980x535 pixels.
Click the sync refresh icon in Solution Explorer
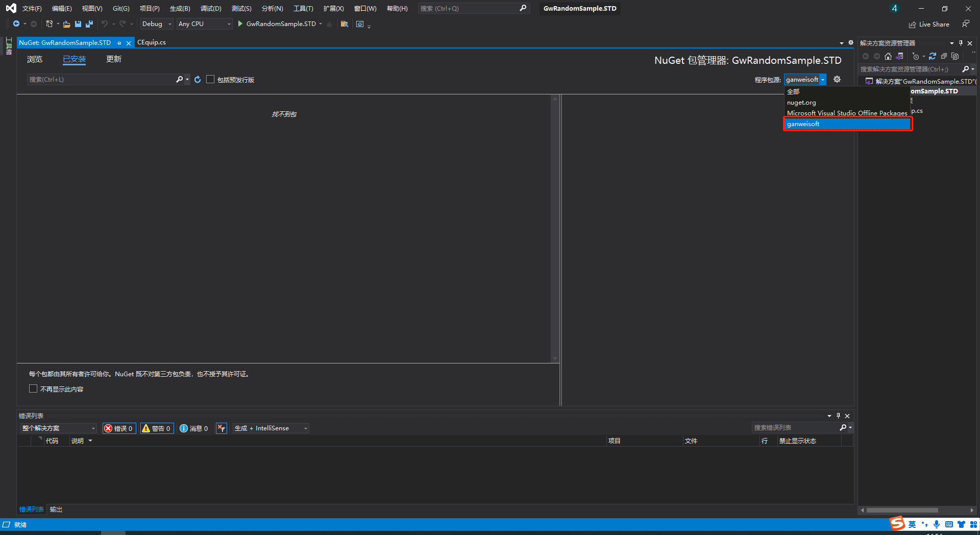click(x=933, y=56)
